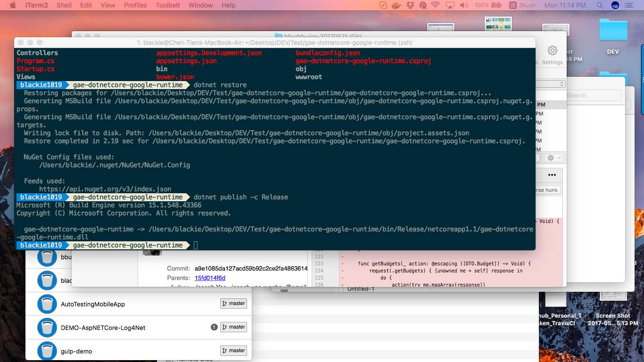Open the Siri icon in menu bar
Viewport: 644px width, 362px height.
(x=615, y=5)
